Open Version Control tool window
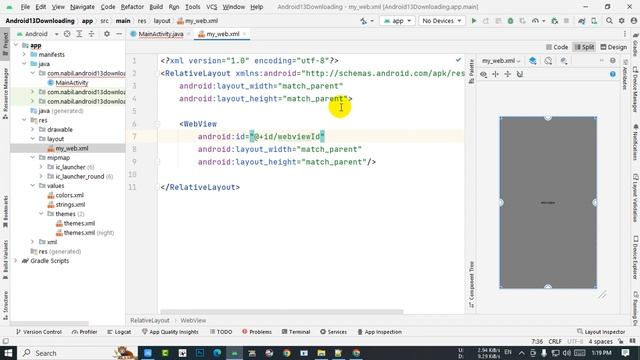This screenshot has height=360, width=640. [39, 332]
